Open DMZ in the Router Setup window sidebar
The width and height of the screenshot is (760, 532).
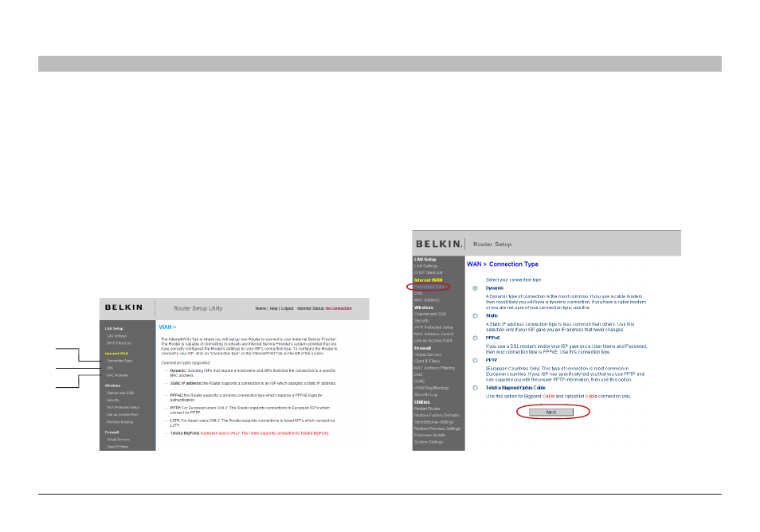(418, 374)
